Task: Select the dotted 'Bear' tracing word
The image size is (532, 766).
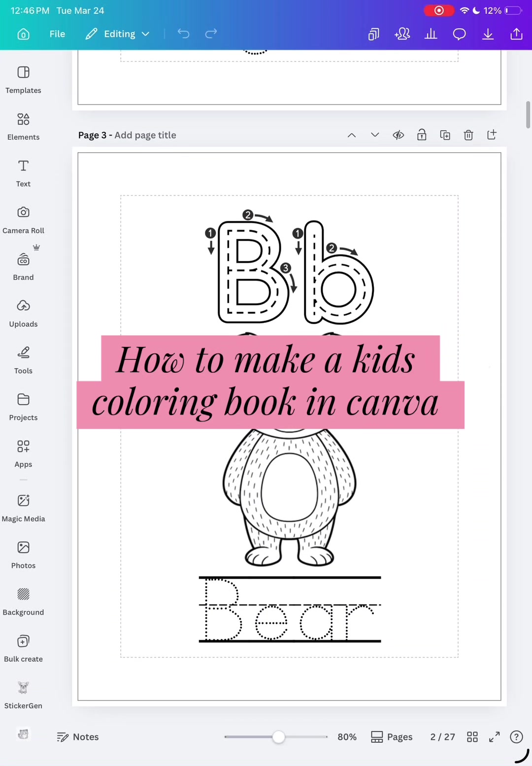Action: point(290,609)
